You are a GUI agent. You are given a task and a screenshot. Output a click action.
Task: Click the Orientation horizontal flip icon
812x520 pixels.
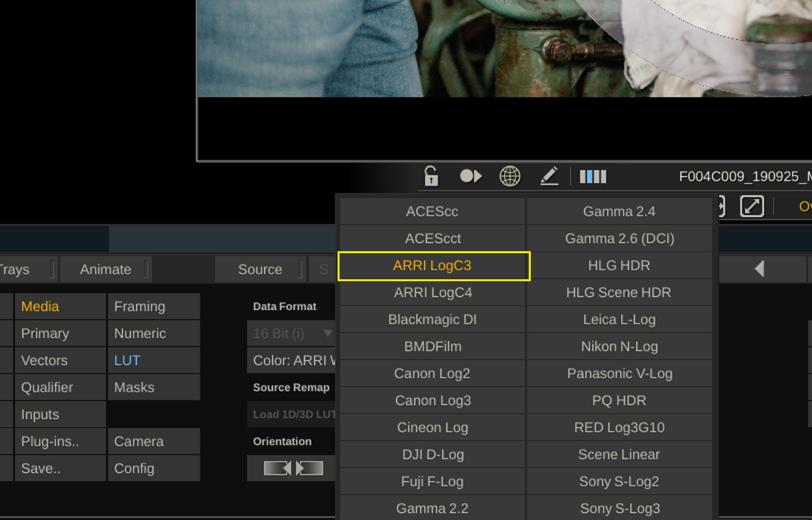(x=293, y=468)
